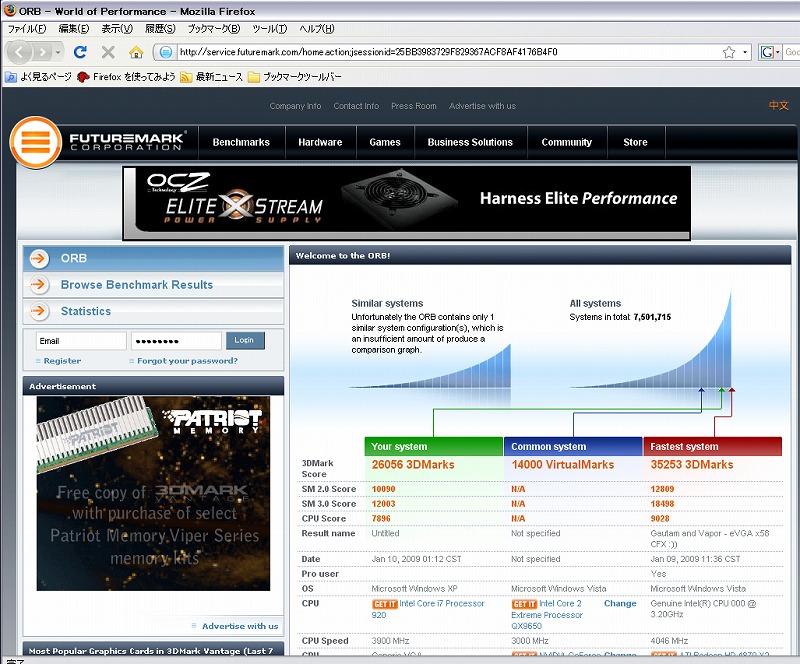Image resolution: width=800 pixels, height=664 pixels.
Task: Open the Community navigation tab
Action: pos(566,142)
